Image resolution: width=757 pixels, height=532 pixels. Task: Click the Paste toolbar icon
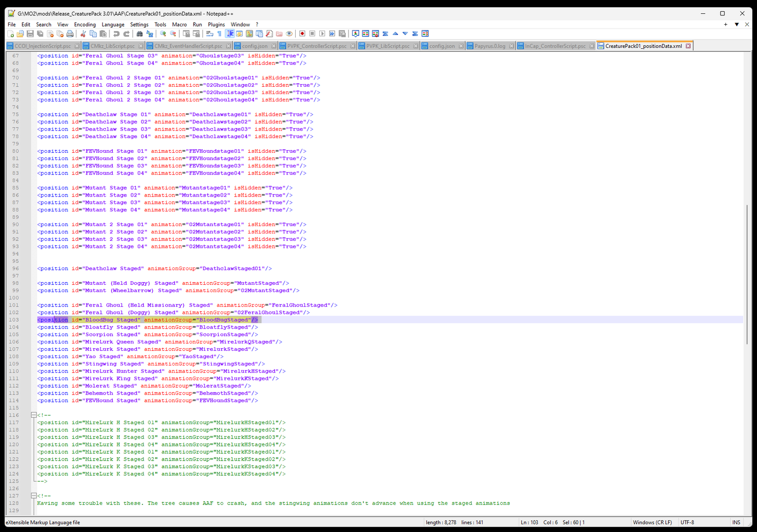click(103, 34)
